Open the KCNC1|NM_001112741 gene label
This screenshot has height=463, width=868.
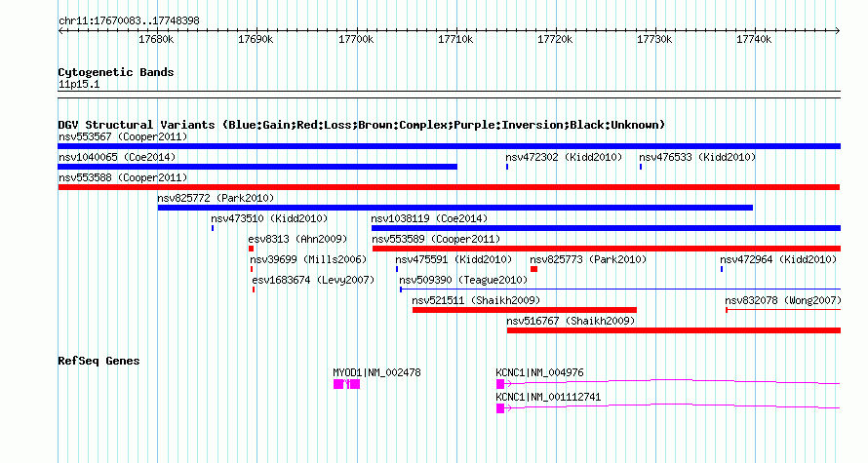click(548, 397)
